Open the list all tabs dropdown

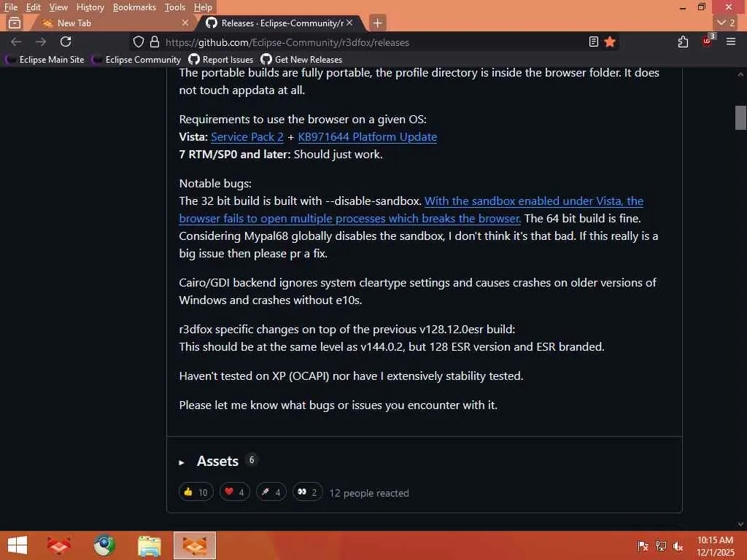pyautogui.click(x=726, y=23)
